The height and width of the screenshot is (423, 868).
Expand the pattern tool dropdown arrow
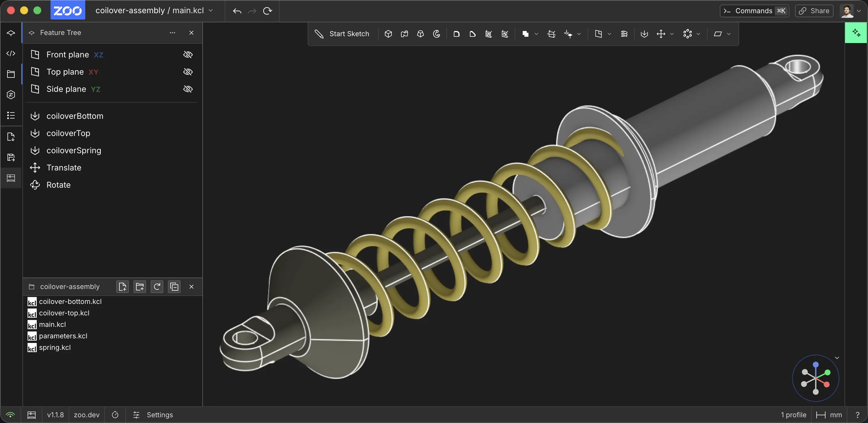pos(699,34)
